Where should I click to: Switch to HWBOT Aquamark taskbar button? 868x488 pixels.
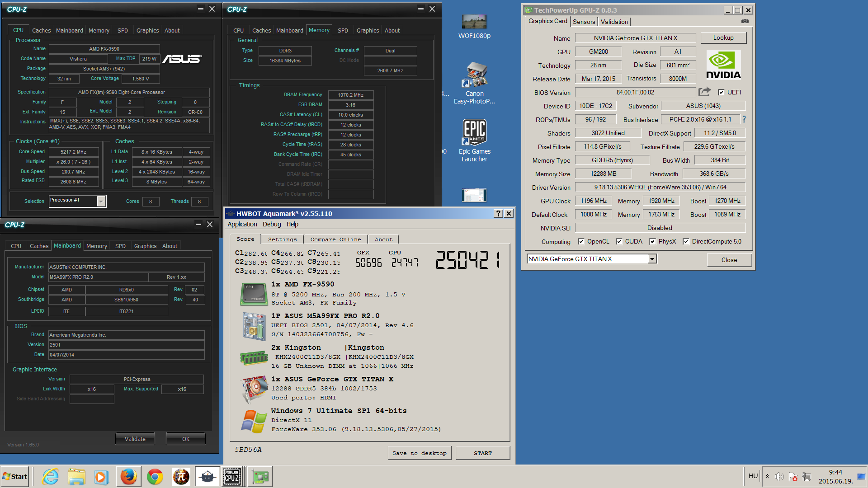207,477
